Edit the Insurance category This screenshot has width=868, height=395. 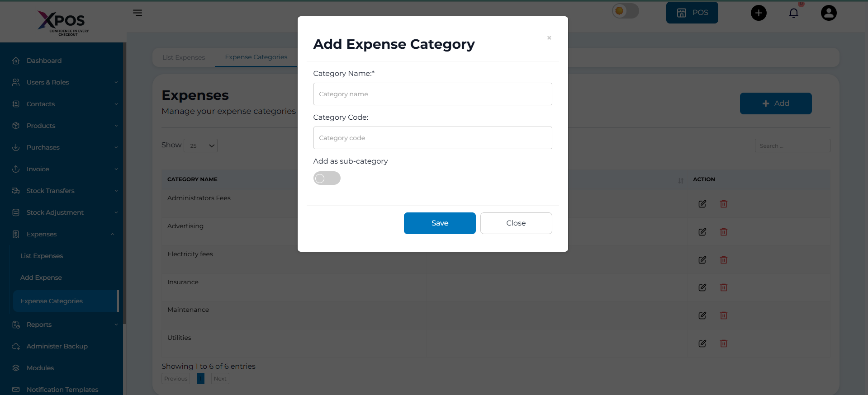pyautogui.click(x=702, y=287)
